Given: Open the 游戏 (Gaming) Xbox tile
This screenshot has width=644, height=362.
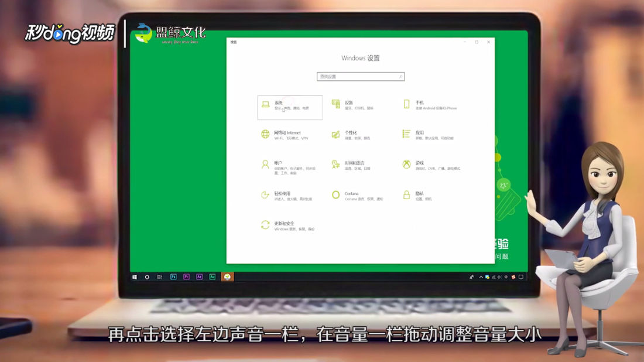Looking at the screenshot, I should 432,166.
